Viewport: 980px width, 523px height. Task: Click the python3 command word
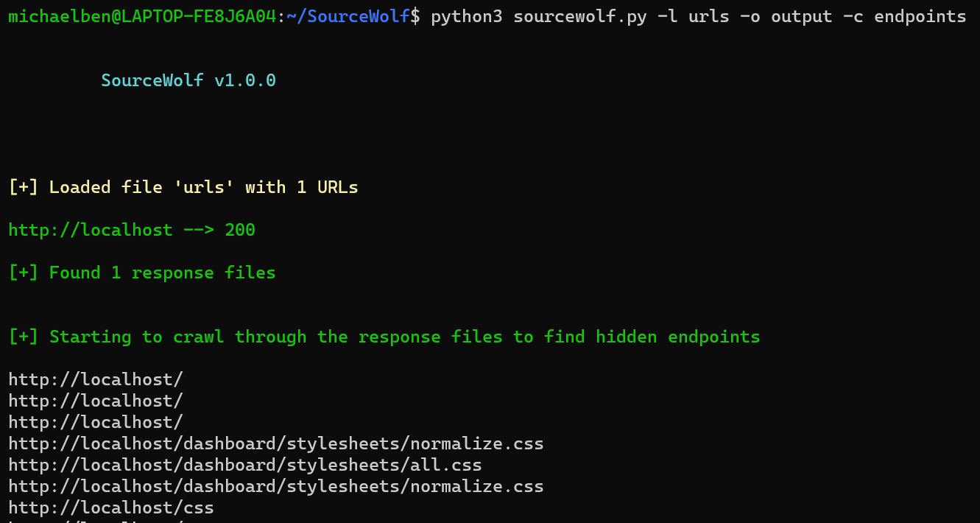[467, 16]
